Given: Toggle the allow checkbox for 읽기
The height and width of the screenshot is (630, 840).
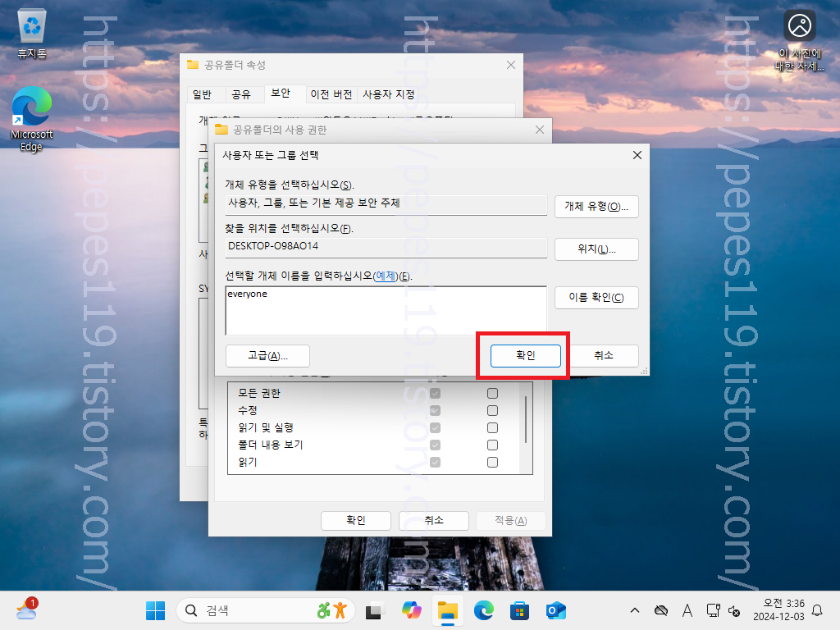Looking at the screenshot, I should 435,463.
